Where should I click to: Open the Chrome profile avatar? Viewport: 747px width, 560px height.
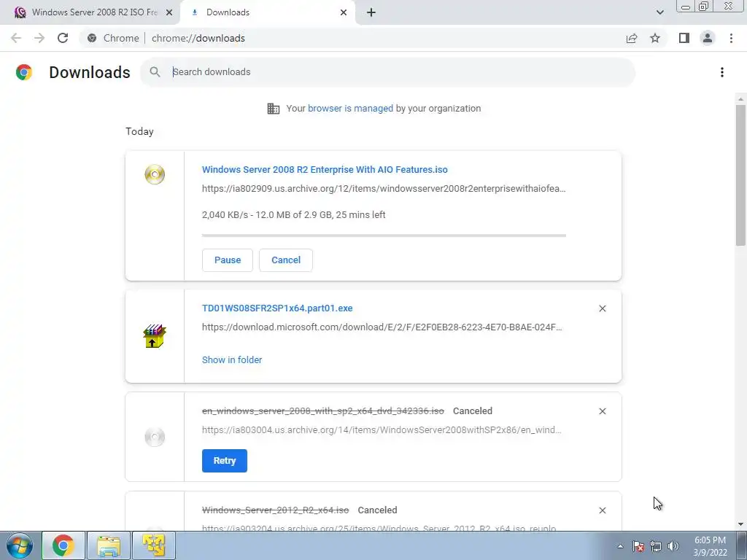tap(708, 38)
